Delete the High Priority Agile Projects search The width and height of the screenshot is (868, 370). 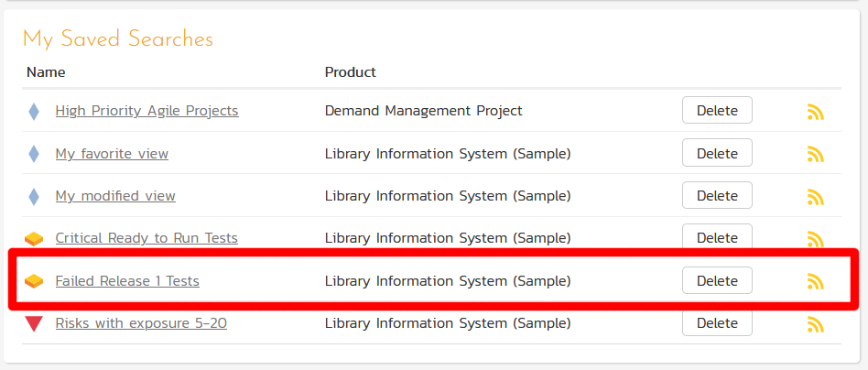[717, 111]
